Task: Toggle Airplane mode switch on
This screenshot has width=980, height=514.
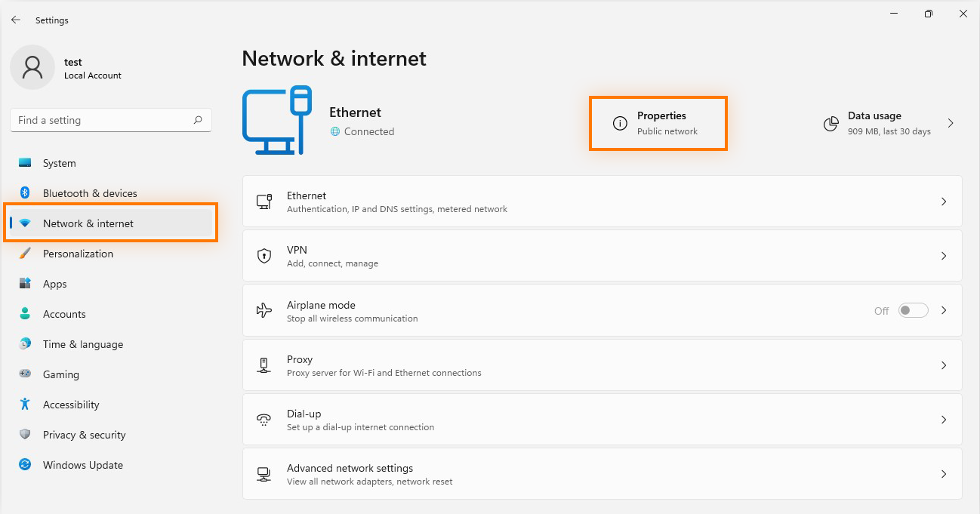Action: tap(913, 310)
